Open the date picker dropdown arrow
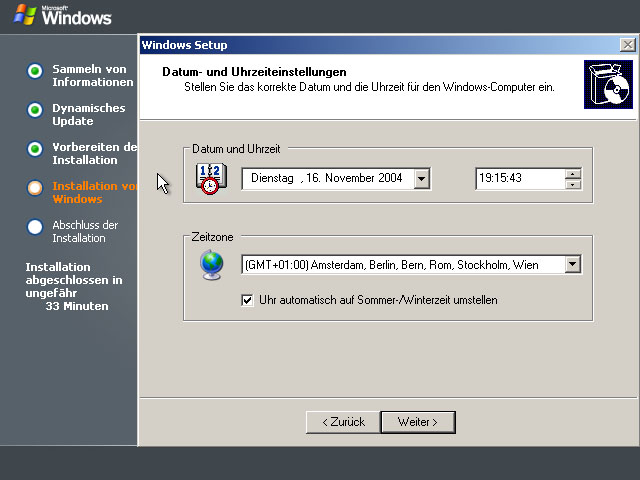640x480 pixels. click(x=422, y=179)
